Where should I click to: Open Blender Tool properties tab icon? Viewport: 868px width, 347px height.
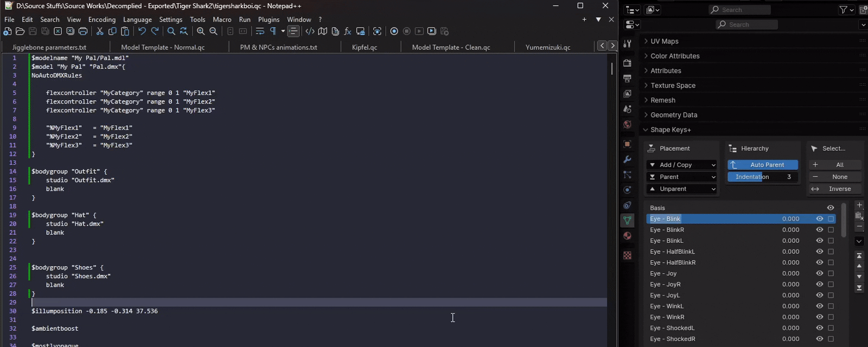point(627,43)
